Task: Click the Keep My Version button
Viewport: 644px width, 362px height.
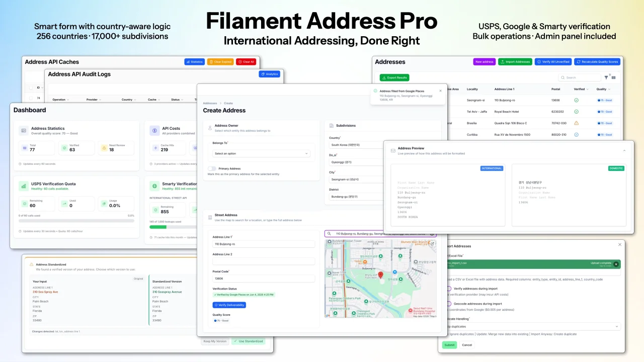Action: (x=215, y=341)
